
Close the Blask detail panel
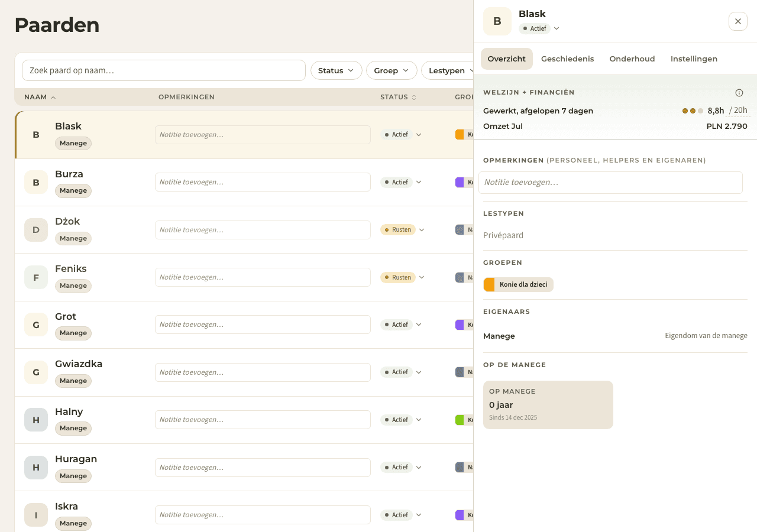tap(737, 21)
